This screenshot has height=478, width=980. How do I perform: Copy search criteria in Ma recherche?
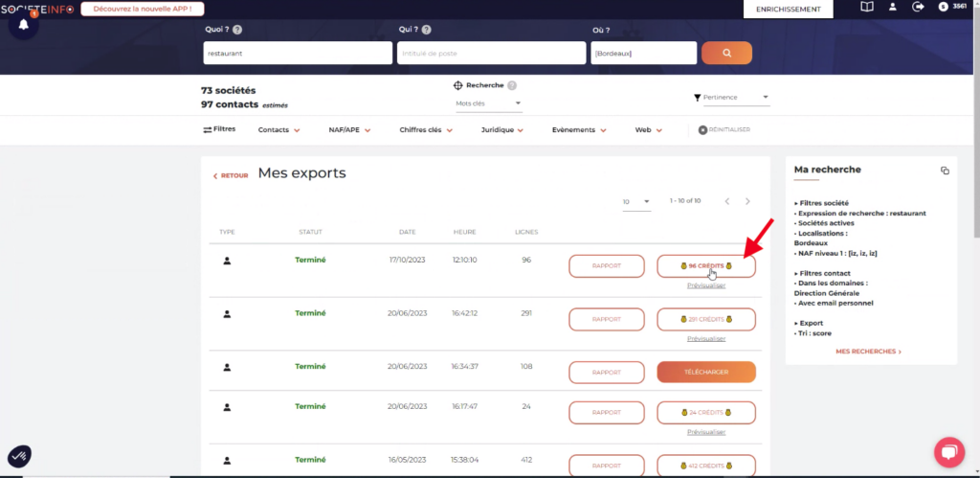tap(945, 171)
